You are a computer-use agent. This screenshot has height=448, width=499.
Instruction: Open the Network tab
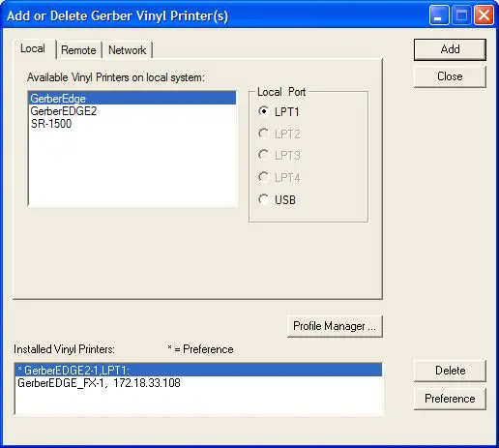point(128,50)
